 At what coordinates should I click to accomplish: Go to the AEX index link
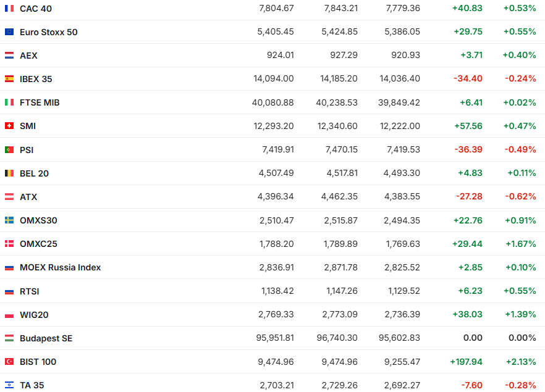[28, 56]
